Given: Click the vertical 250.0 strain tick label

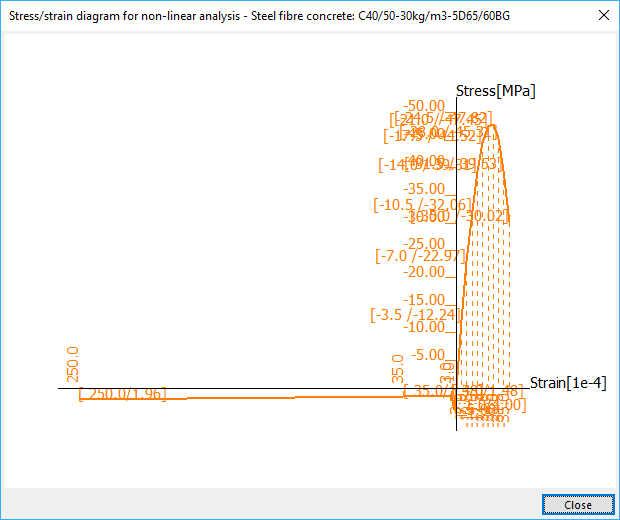Looking at the screenshot, I should [72, 365].
